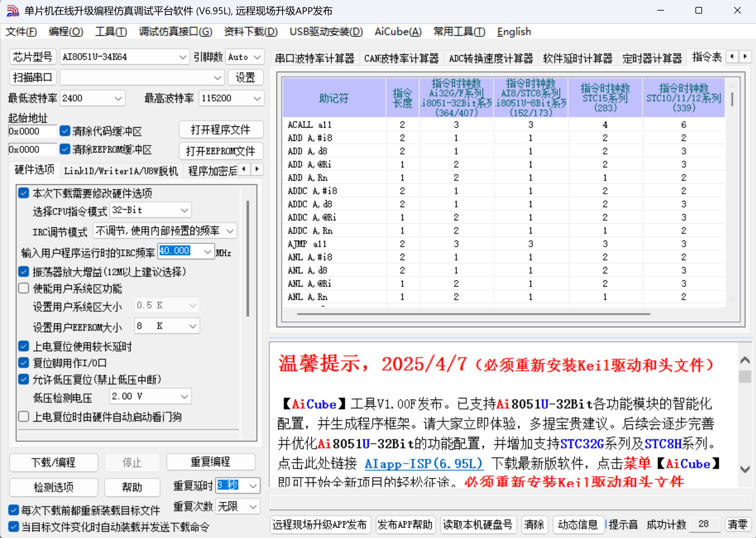
Task: Enable 上电复位时由硬件自动启动看门狗
Action: tap(23, 416)
